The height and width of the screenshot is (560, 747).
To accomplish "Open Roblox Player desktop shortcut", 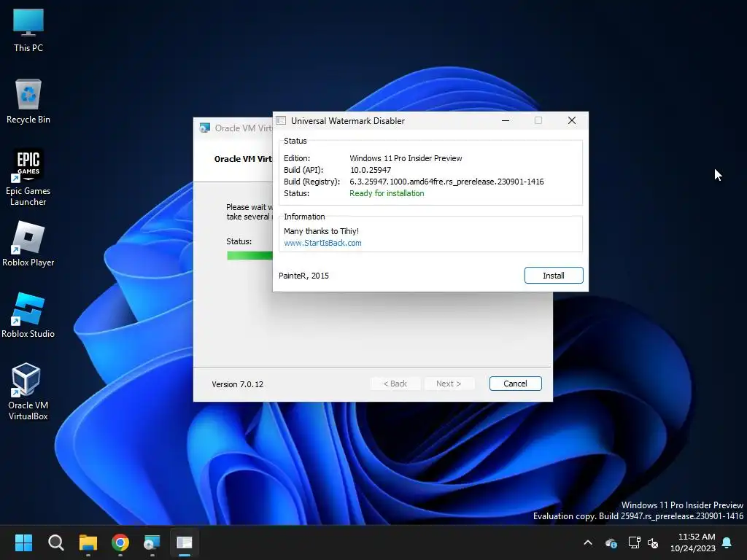I will coord(28,244).
